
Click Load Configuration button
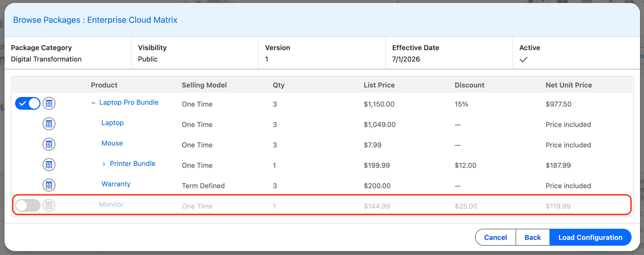(x=590, y=237)
